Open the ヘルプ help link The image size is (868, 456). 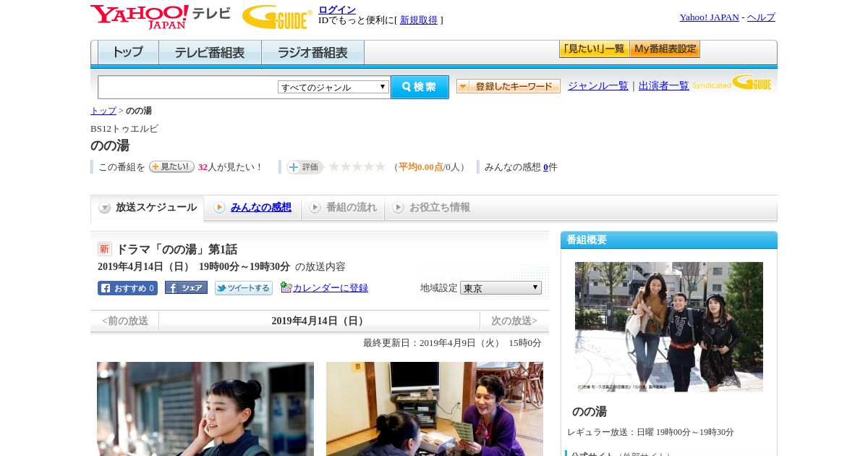[761, 17]
